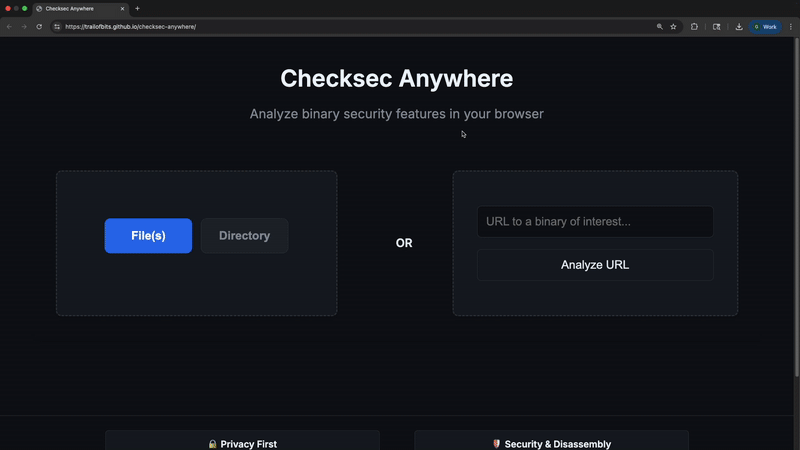Open the browser Extensions puzzle icon
This screenshot has height=450, width=800.
point(695,27)
